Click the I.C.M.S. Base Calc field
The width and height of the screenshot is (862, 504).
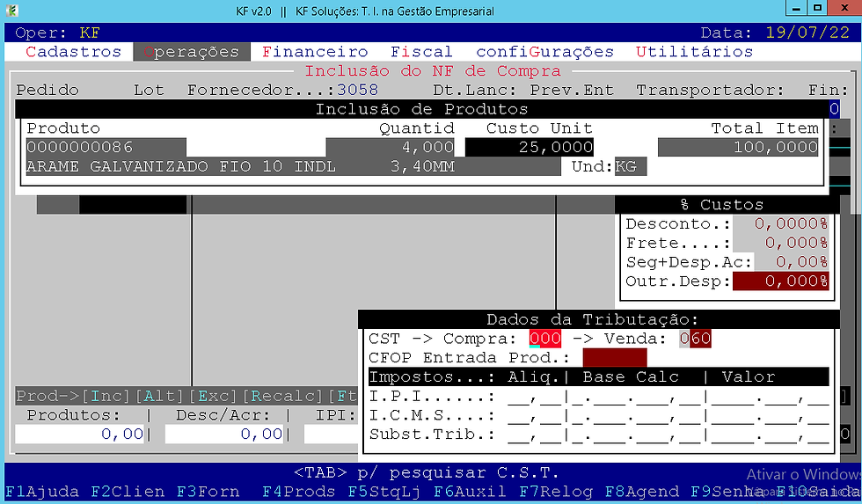pyautogui.click(x=636, y=415)
